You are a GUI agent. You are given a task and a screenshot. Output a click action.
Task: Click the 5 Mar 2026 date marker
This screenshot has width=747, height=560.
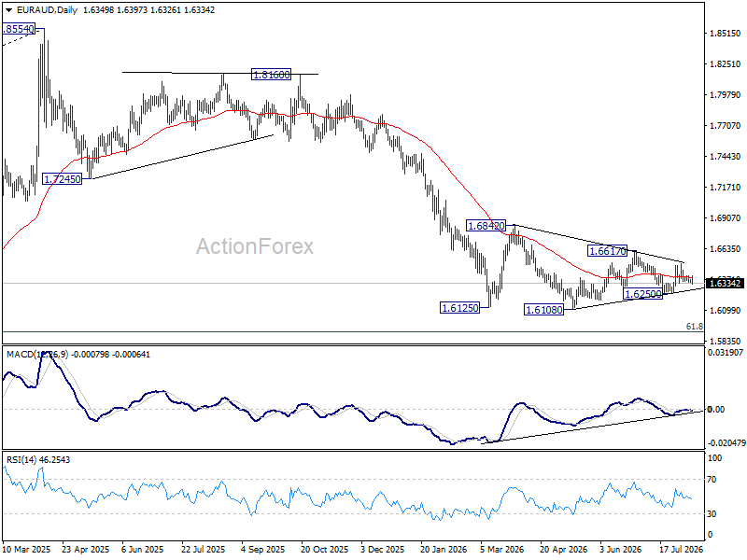tap(502, 549)
